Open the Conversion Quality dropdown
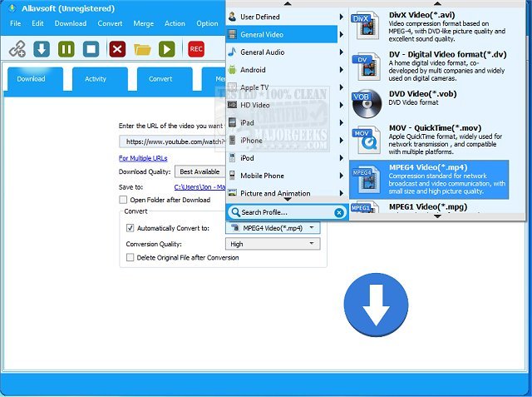Screen dimensions: 532x397 [273, 244]
